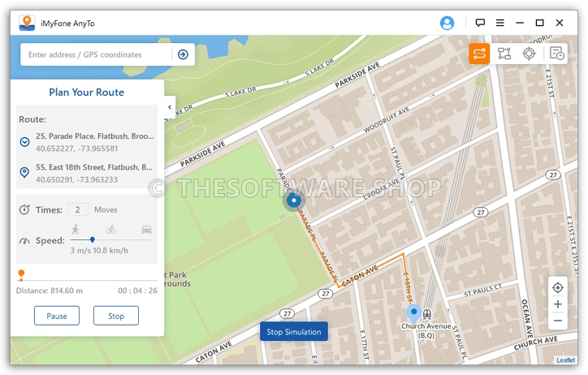Choose the walking speed icon
588x375 pixels.
[x=76, y=229]
